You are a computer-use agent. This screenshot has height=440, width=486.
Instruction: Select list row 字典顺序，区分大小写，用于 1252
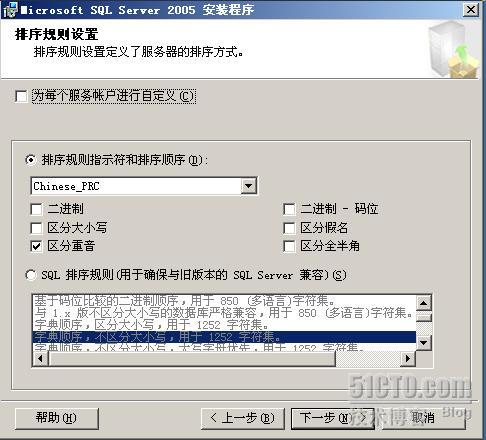[x=224, y=325]
